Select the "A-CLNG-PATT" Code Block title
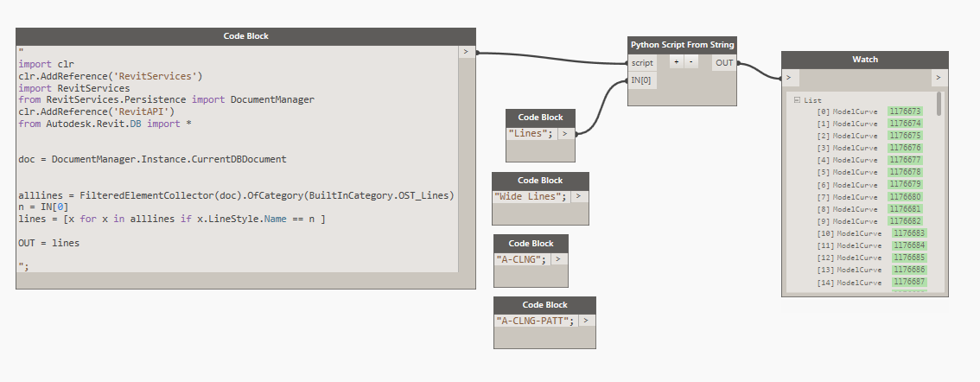 [545, 304]
